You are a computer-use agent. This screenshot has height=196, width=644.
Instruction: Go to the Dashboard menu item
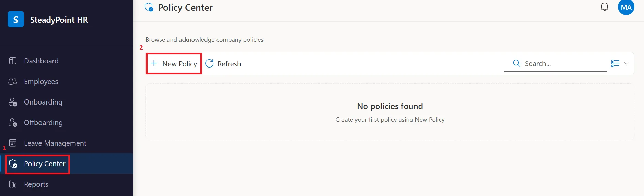point(67,61)
